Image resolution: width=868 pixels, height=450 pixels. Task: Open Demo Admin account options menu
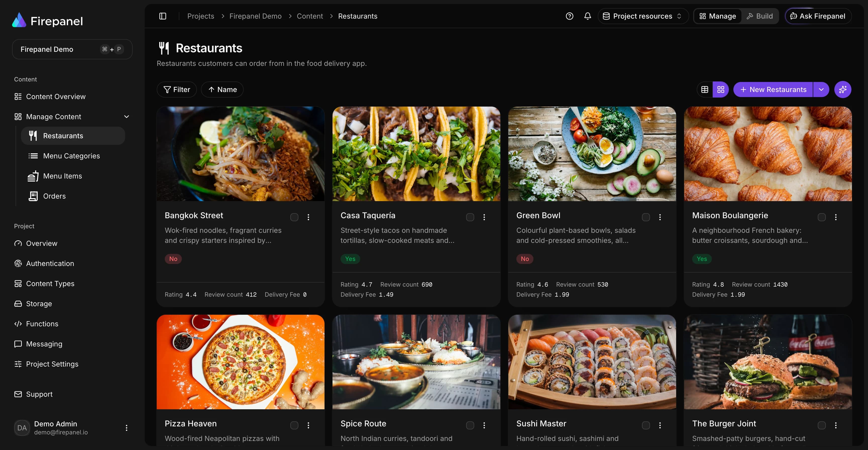click(126, 428)
